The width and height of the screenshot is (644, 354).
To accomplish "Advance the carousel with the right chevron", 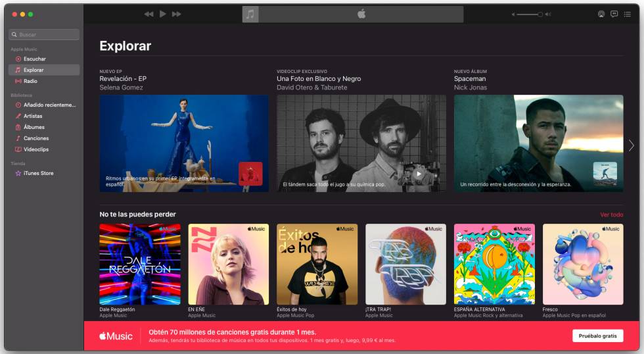I will click(632, 145).
